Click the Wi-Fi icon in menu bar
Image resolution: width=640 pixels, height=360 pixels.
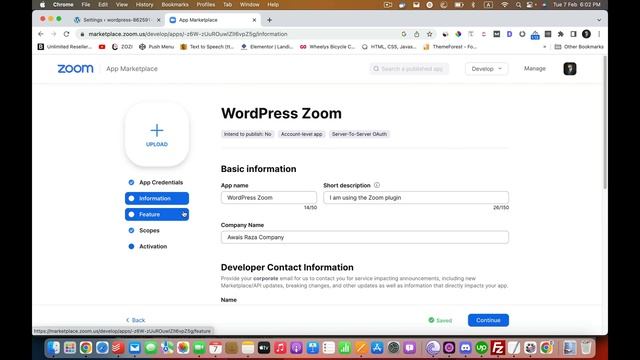tap(505, 4)
